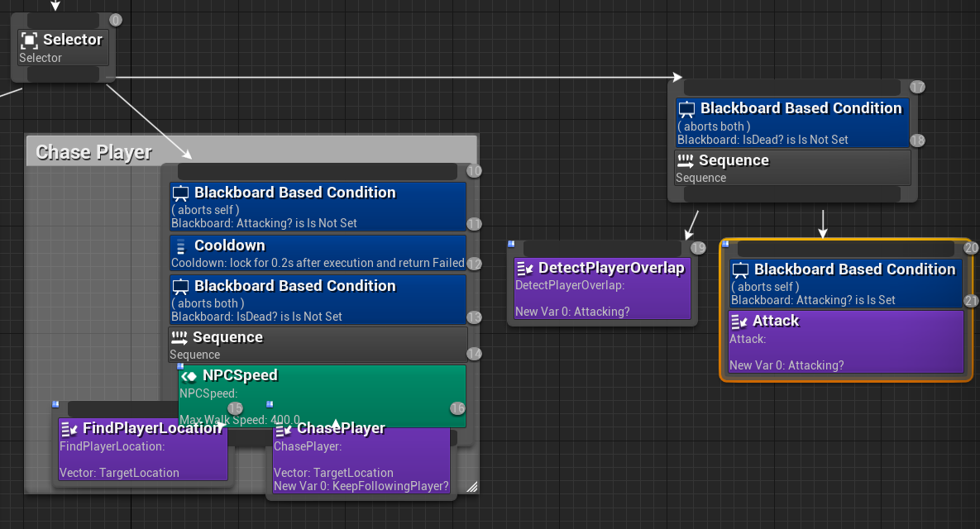The image size is (980, 529).
Task: Click the 'Max Walk Speed: 400.0' text
Action: (x=240, y=420)
